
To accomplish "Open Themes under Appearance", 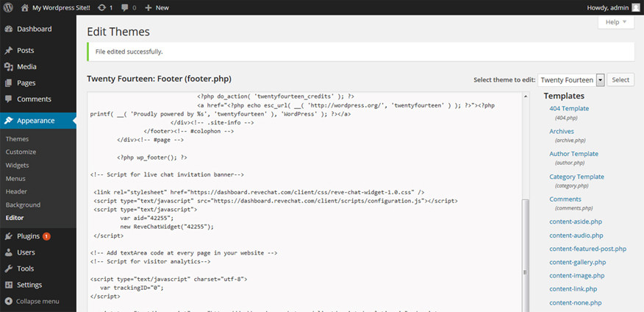I will [x=17, y=139].
